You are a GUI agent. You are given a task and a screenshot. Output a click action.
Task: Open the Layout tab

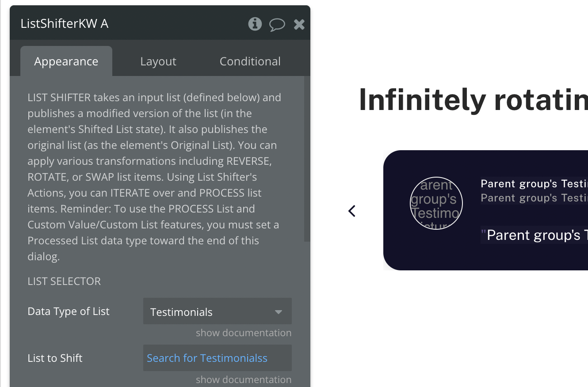158,61
